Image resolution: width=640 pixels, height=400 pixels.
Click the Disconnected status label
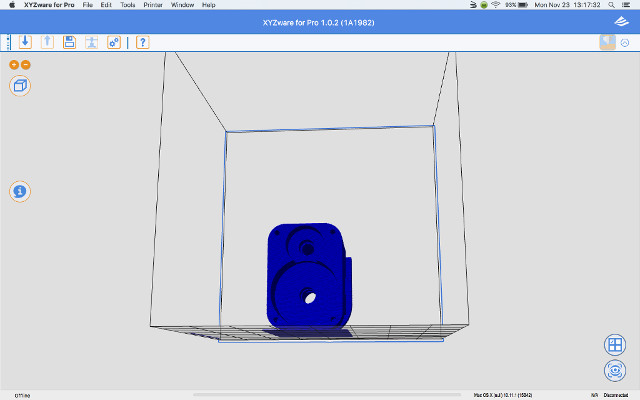click(616, 395)
